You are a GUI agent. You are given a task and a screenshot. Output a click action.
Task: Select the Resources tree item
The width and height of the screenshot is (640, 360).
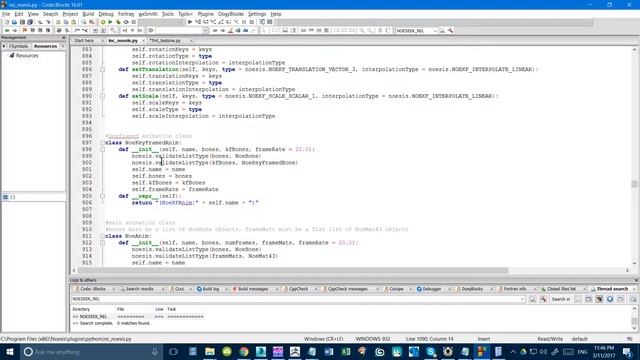click(x=27, y=56)
